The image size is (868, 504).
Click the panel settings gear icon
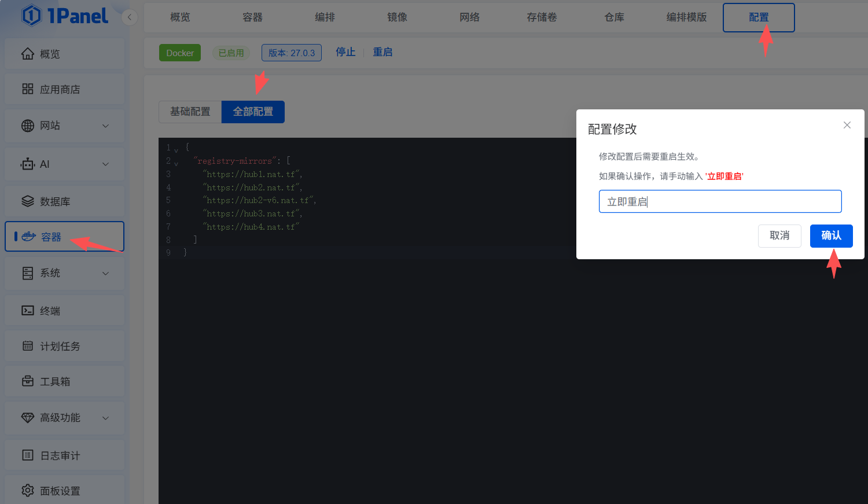(x=28, y=491)
